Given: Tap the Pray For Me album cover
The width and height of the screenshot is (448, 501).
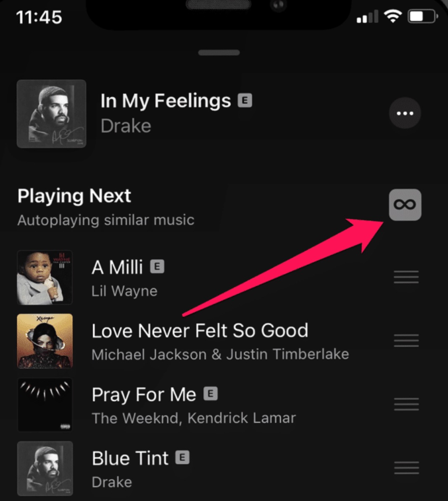Looking at the screenshot, I should (45, 405).
